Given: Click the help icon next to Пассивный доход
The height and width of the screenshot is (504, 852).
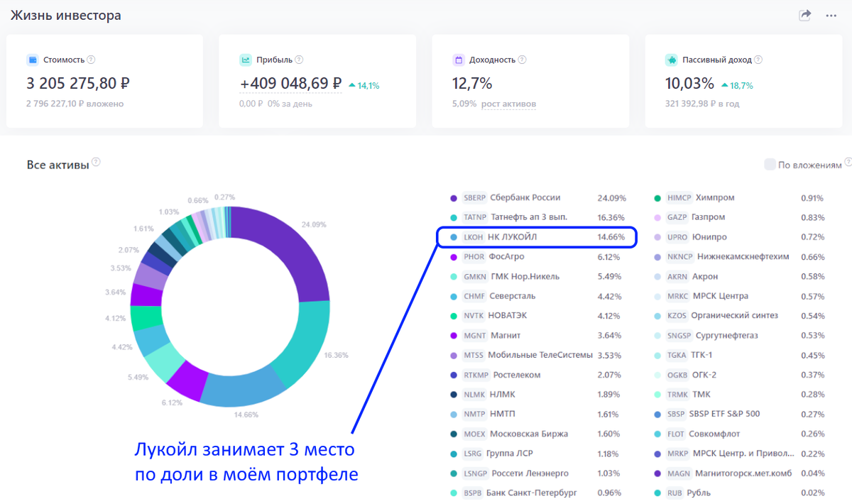Looking at the screenshot, I should point(758,60).
